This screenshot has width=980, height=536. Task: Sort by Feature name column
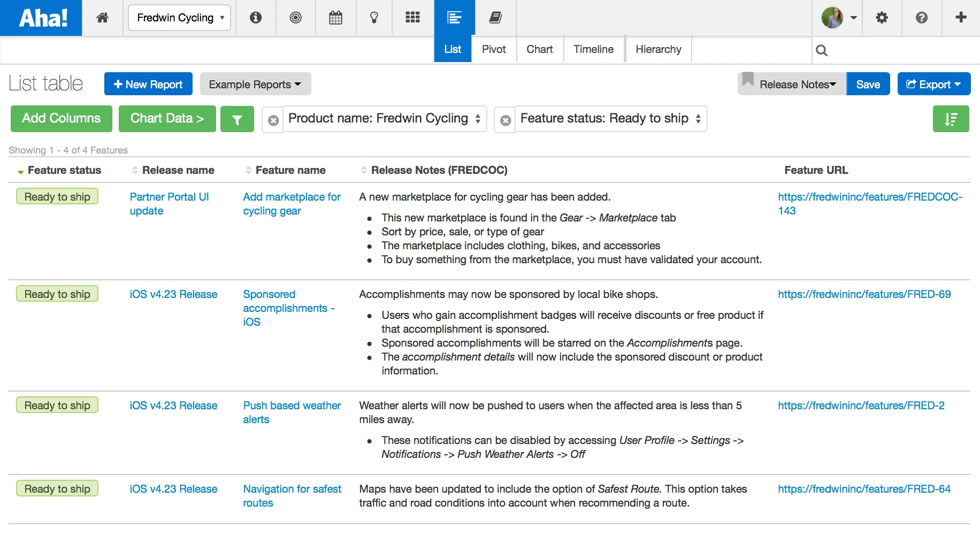(x=285, y=170)
